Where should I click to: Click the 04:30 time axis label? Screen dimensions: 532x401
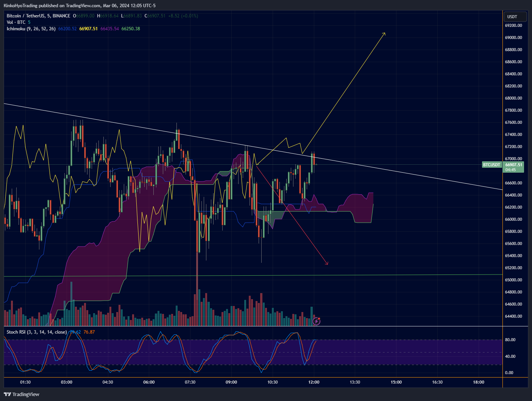[x=108, y=382]
